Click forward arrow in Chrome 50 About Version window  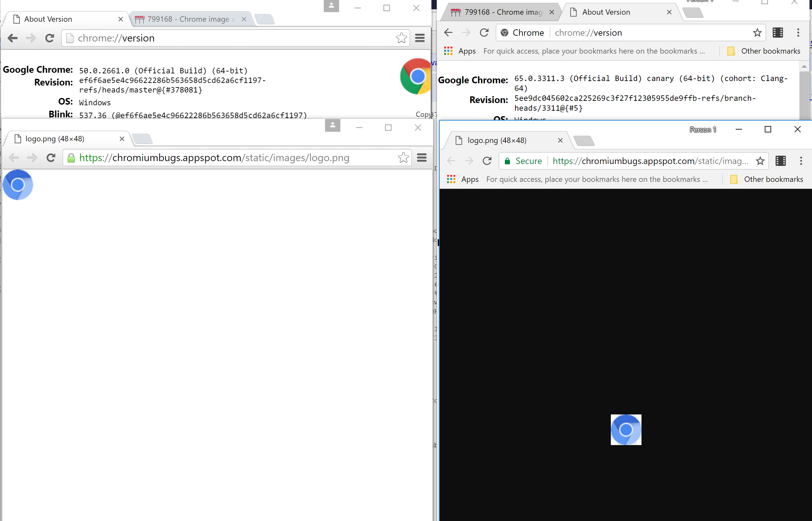(x=31, y=38)
